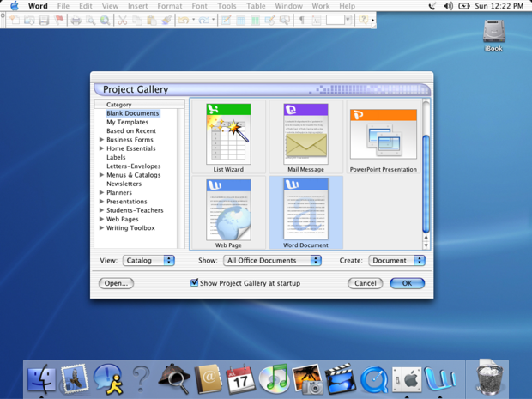Viewport: 532px width, 399px height.
Task: Click the Word icon in the Dock
Action: click(440, 378)
